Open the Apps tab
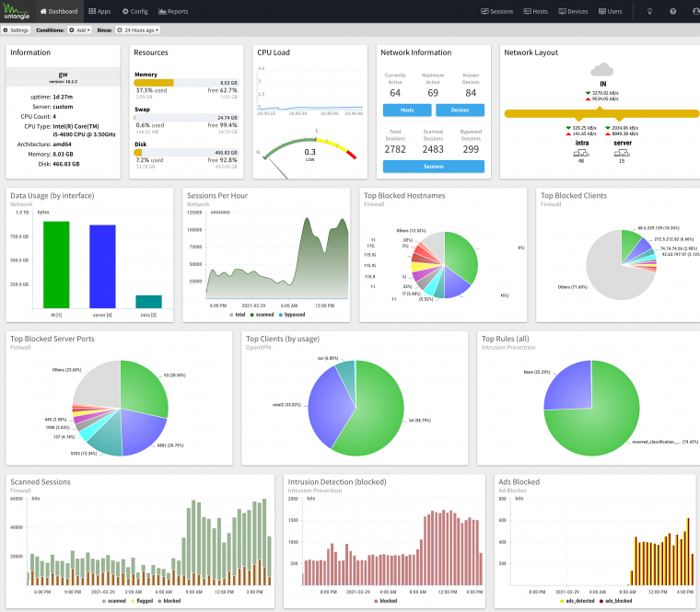The image size is (700, 612). (x=99, y=11)
